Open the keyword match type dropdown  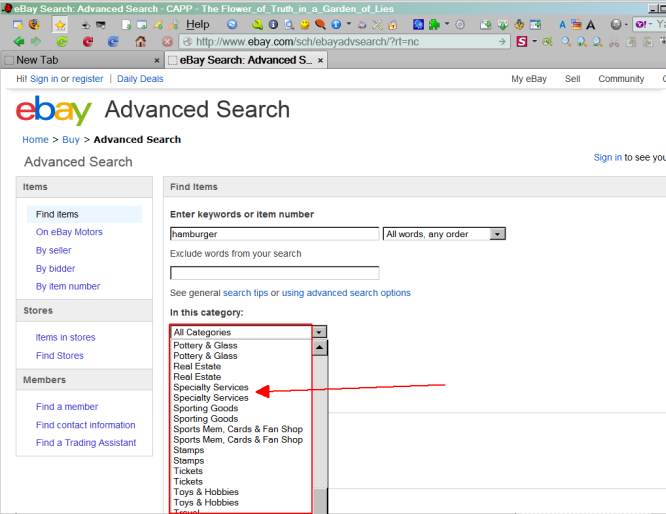click(x=444, y=234)
